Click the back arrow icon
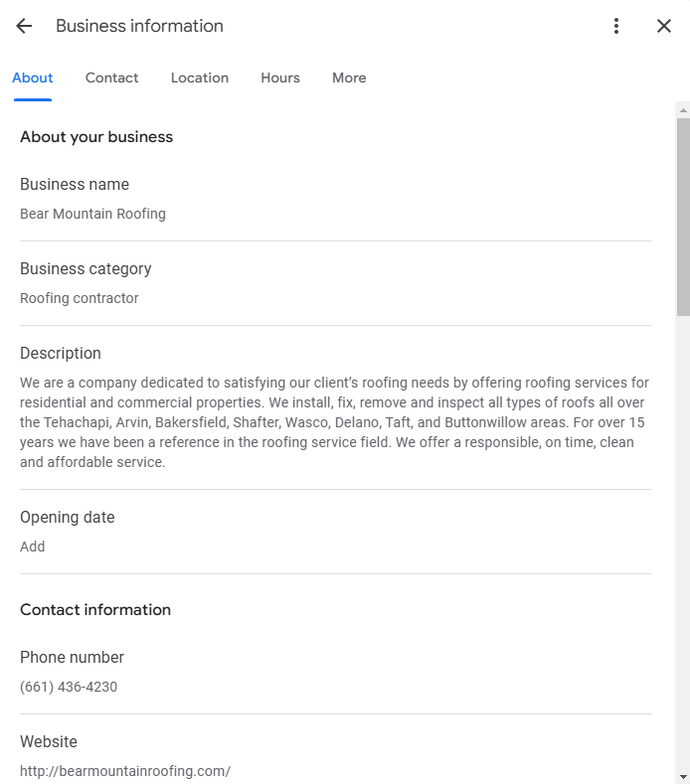The width and height of the screenshot is (690, 784). pyautogui.click(x=24, y=27)
